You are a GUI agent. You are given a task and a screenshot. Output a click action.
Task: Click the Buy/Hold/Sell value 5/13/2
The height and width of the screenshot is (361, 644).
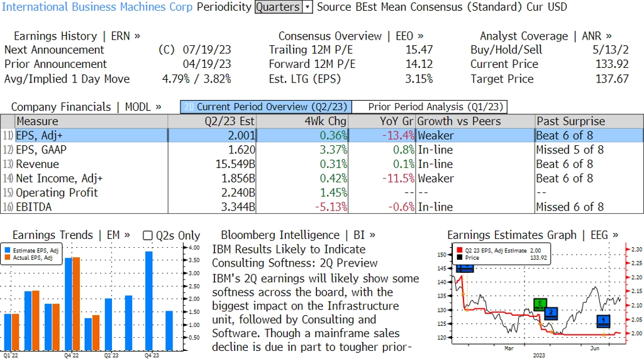click(610, 50)
